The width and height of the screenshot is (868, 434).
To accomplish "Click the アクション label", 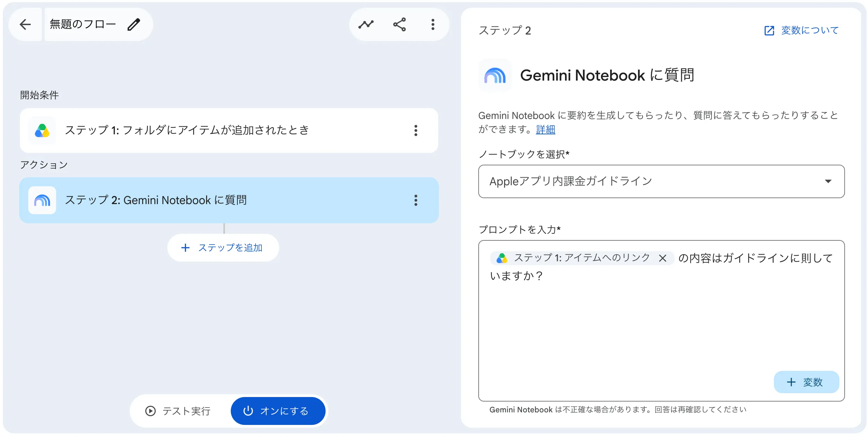I will (x=44, y=165).
